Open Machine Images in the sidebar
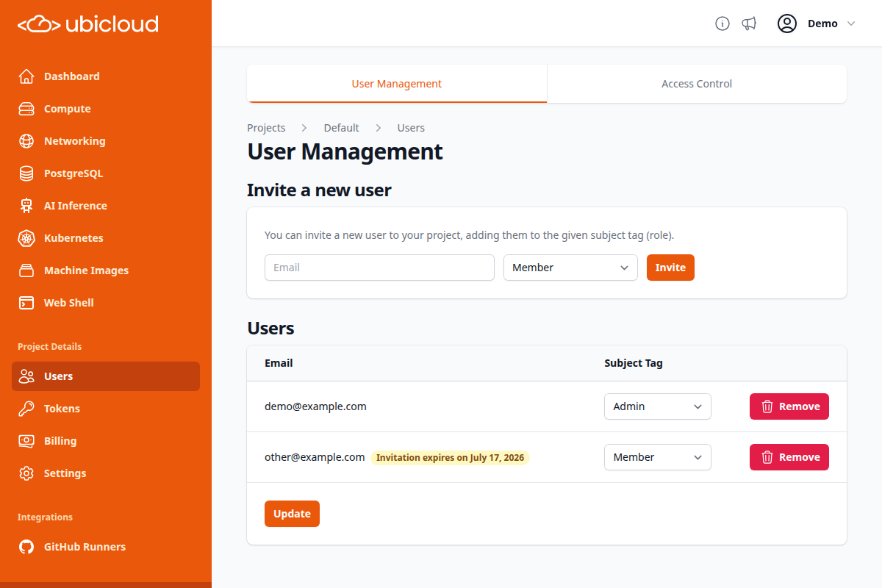 [x=106, y=270]
